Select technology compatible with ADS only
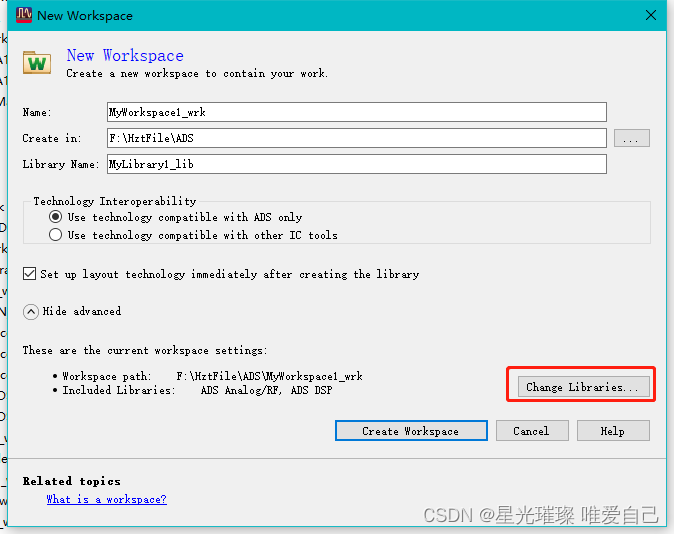674x534 pixels. [x=55, y=217]
